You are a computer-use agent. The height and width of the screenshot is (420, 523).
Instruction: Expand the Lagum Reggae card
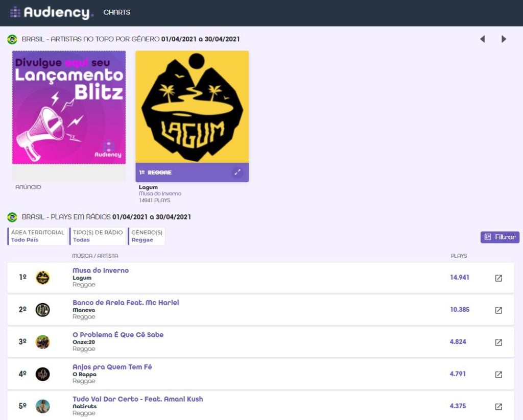pyautogui.click(x=237, y=172)
